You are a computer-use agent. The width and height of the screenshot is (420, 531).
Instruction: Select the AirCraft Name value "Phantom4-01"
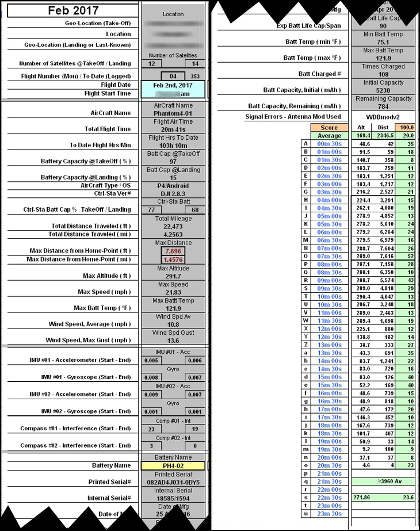pos(173,113)
